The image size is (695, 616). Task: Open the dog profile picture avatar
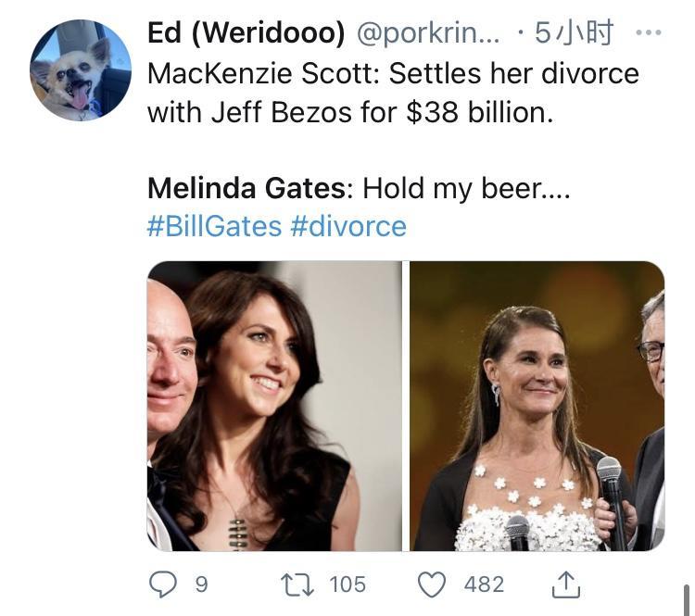(81, 69)
